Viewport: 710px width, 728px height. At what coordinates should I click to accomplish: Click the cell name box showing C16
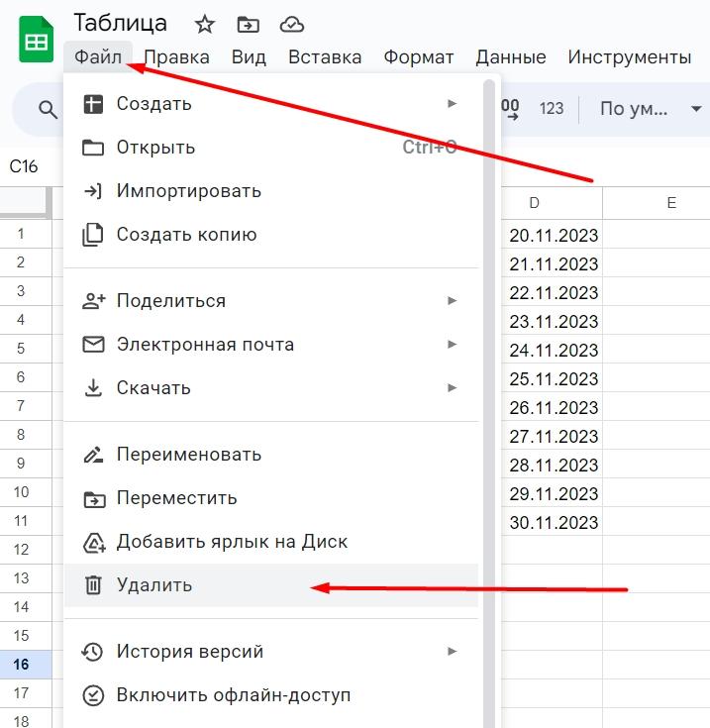(x=25, y=166)
